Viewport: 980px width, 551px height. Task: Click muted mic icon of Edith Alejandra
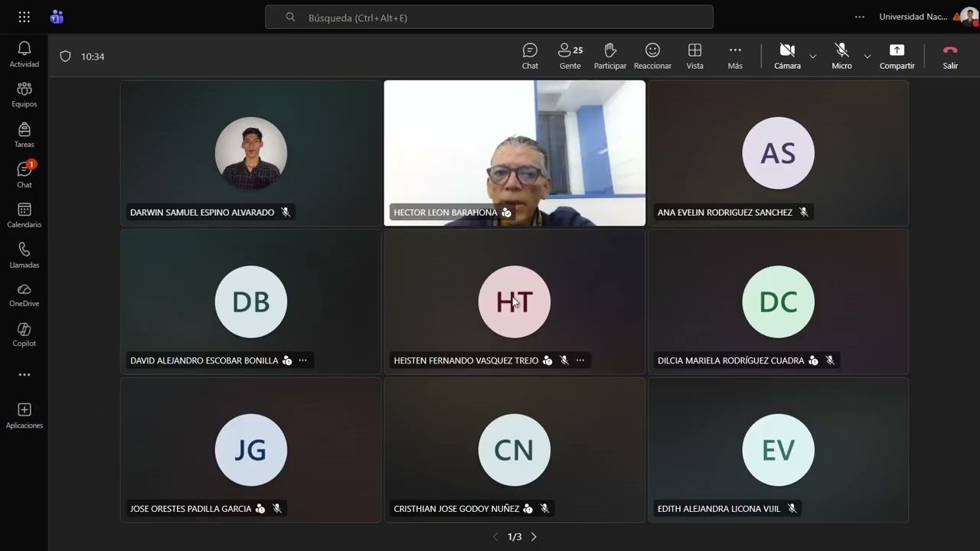pos(792,509)
